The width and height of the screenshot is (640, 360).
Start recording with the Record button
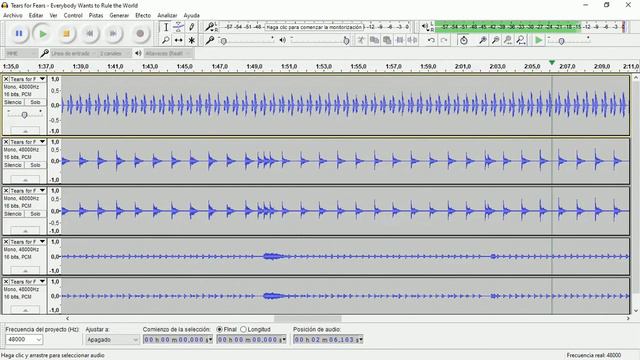click(x=140, y=33)
